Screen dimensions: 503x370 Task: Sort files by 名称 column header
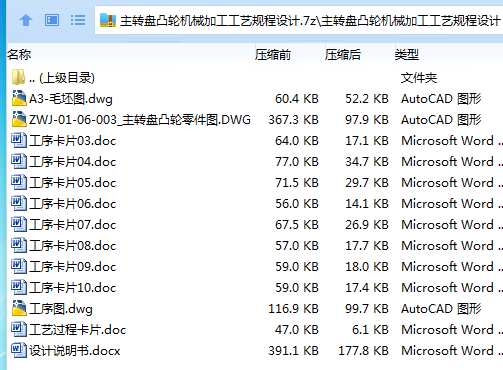point(19,54)
